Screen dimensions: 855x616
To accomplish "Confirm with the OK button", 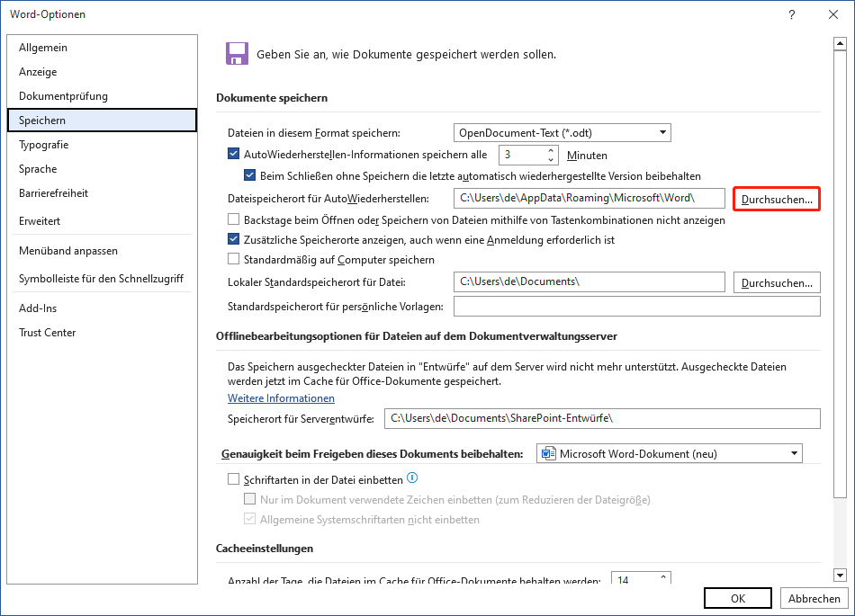I will [x=738, y=598].
